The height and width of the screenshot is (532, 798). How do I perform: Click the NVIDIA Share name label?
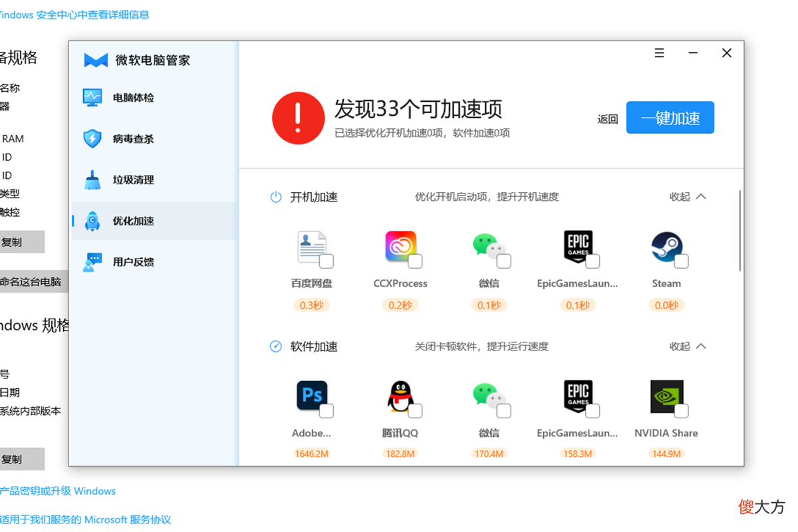[666, 433]
